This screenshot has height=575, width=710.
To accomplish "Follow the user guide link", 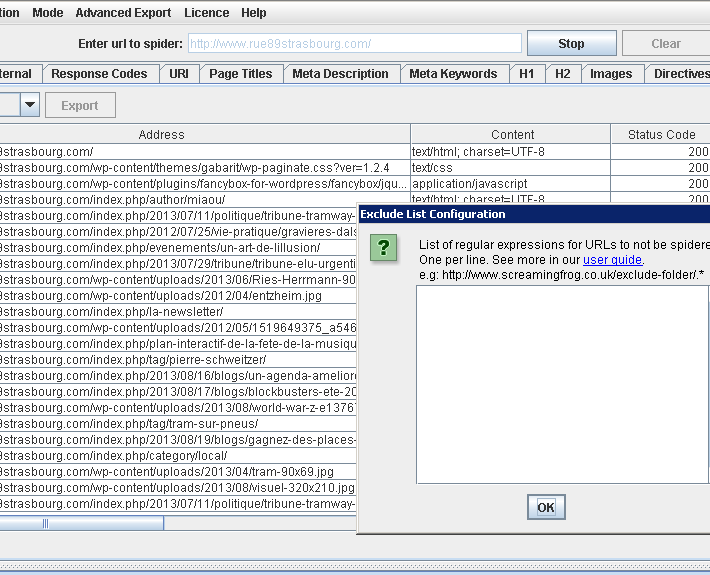I will pos(612,260).
